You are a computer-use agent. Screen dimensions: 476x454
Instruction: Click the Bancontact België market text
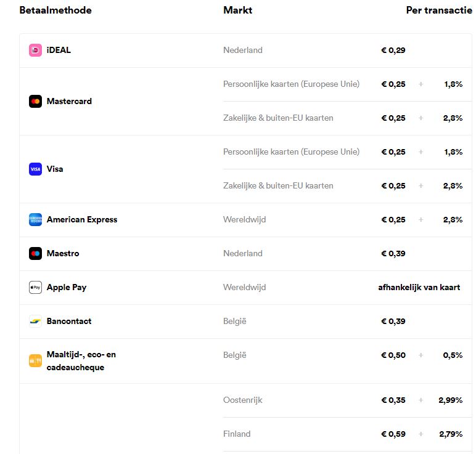click(235, 321)
